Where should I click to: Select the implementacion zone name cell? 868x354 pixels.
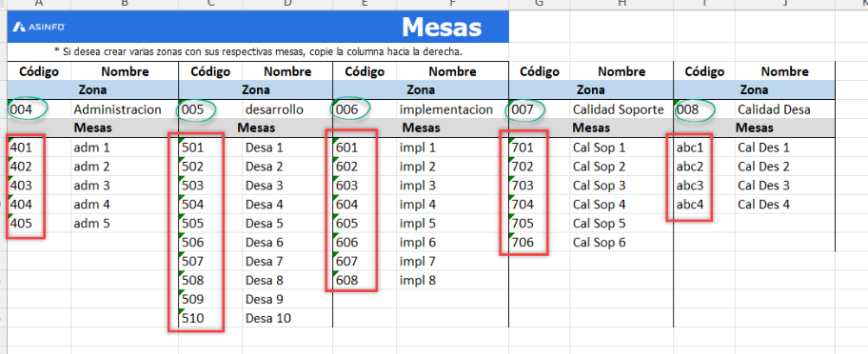[452, 109]
